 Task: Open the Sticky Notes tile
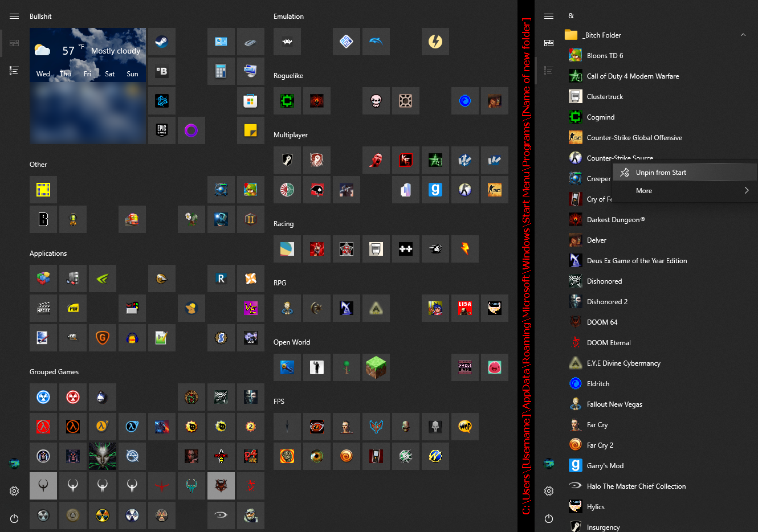tap(251, 130)
